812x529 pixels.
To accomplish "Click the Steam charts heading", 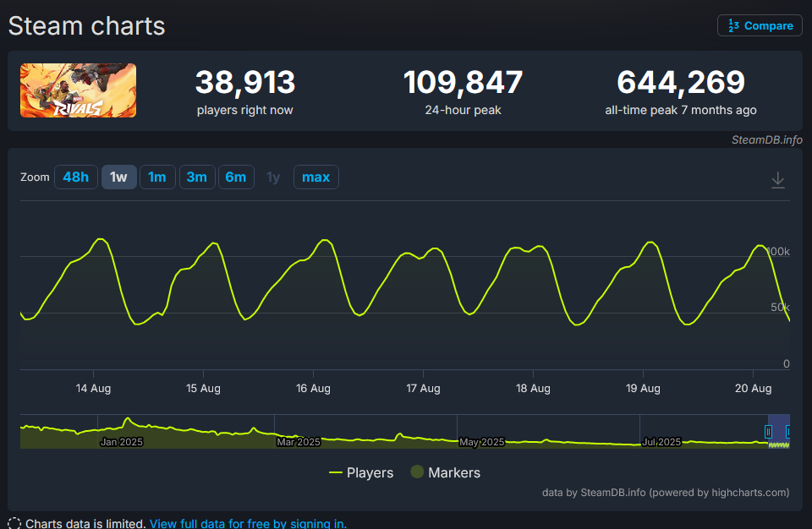I will [86, 26].
